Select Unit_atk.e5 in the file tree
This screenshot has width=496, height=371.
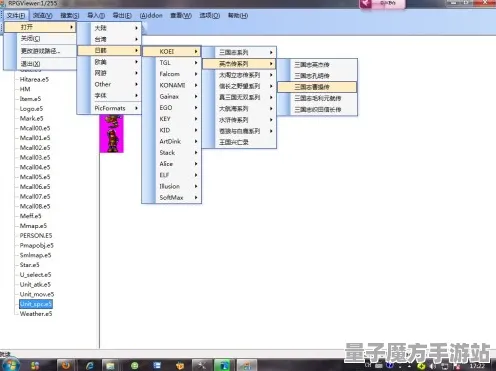35,284
